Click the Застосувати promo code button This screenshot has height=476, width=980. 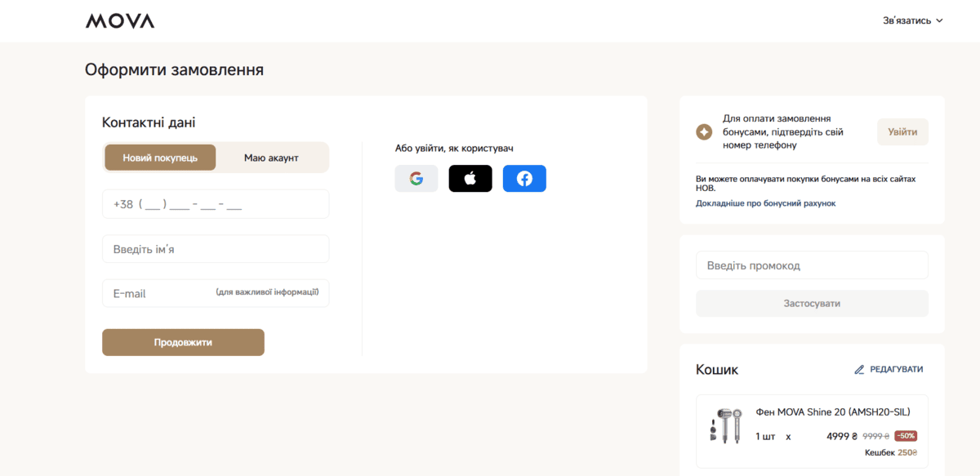click(812, 304)
